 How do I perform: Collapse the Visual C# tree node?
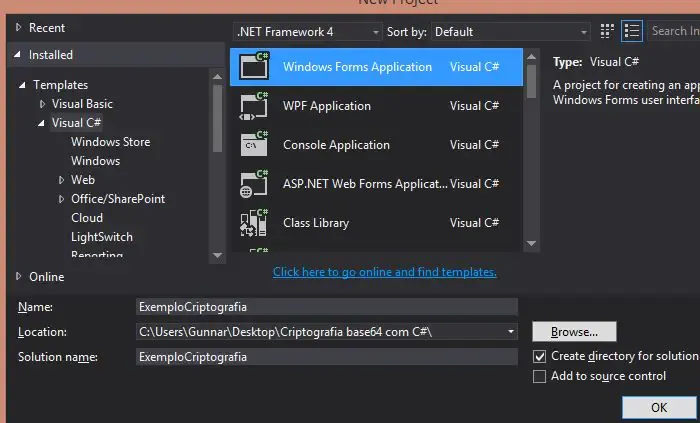(x=41, y=123)
